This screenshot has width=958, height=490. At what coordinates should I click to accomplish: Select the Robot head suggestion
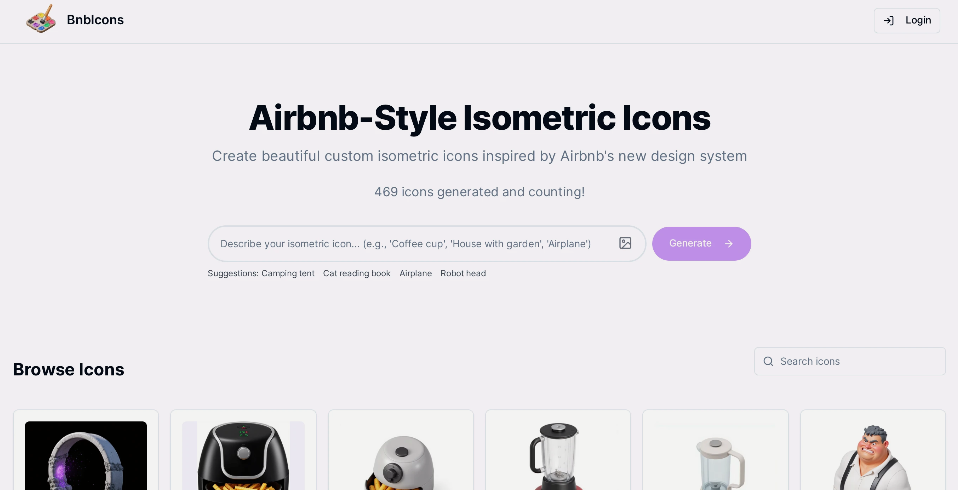[x=463, y=273]
